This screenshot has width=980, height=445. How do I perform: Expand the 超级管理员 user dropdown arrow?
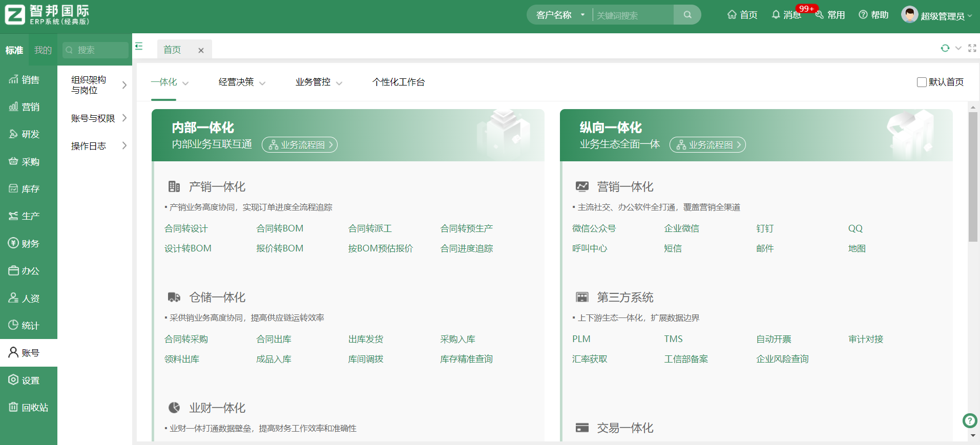[x=970, y=16]
